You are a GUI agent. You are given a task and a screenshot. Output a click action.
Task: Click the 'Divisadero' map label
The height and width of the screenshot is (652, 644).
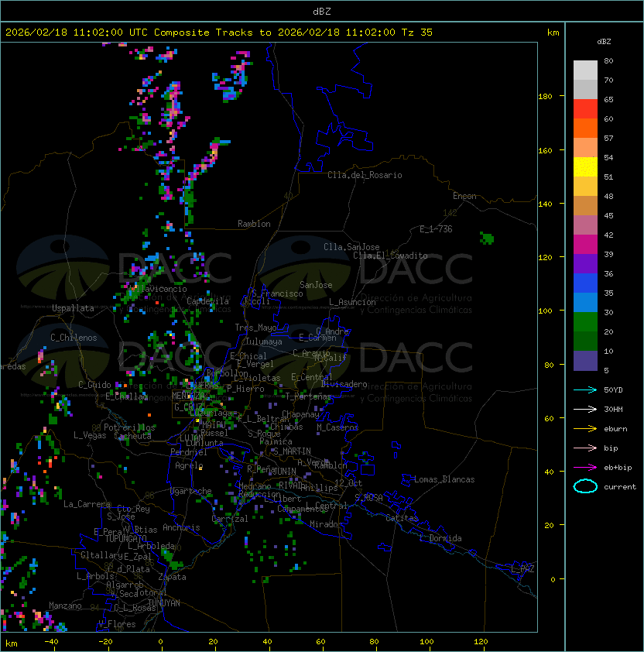(x=344, y=384)
